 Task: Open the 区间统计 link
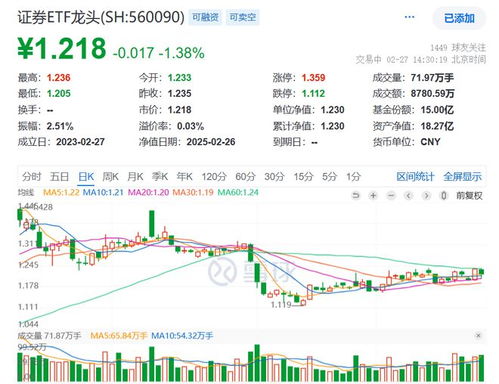tap(415, 176)
